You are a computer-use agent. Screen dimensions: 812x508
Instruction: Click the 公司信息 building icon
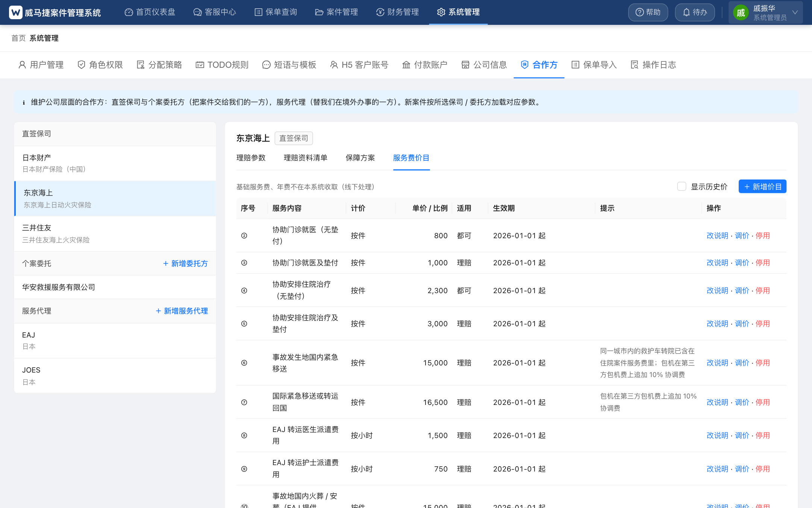click(x=465, y=65)
